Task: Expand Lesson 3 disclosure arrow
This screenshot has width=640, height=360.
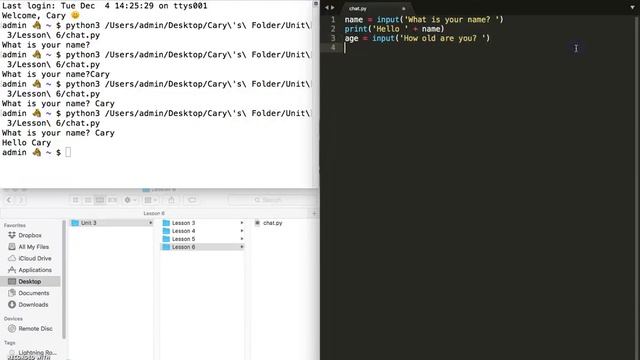Action: coord(242,223)
